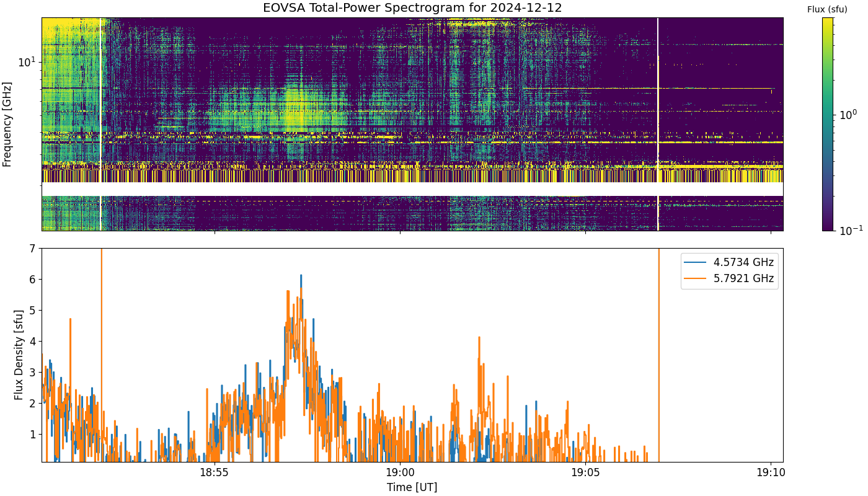Click the vertical spike line near 19:07
This screenshot has width=868, height=496.
658,355
